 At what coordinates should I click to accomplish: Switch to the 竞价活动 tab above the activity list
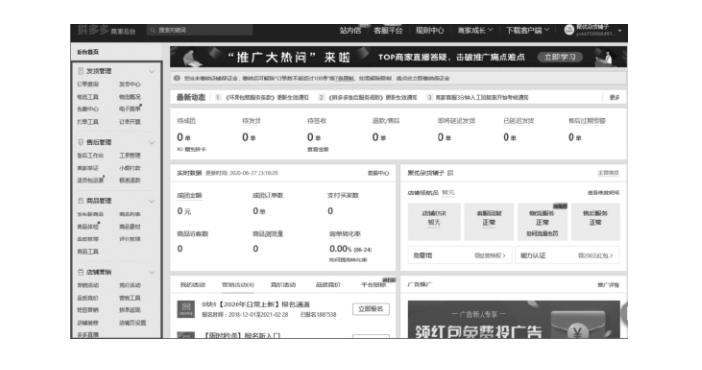tap(283, 285)
